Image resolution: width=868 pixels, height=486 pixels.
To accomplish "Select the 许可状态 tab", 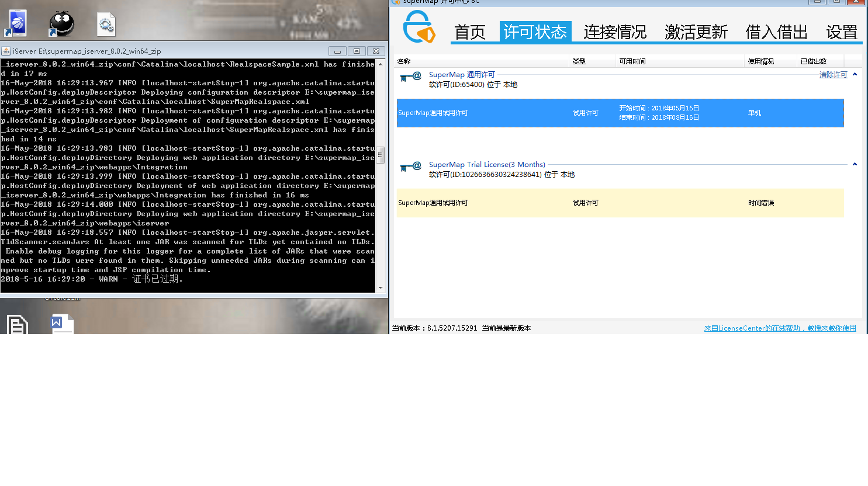I will pyautogui.click(x=535, y=32).
